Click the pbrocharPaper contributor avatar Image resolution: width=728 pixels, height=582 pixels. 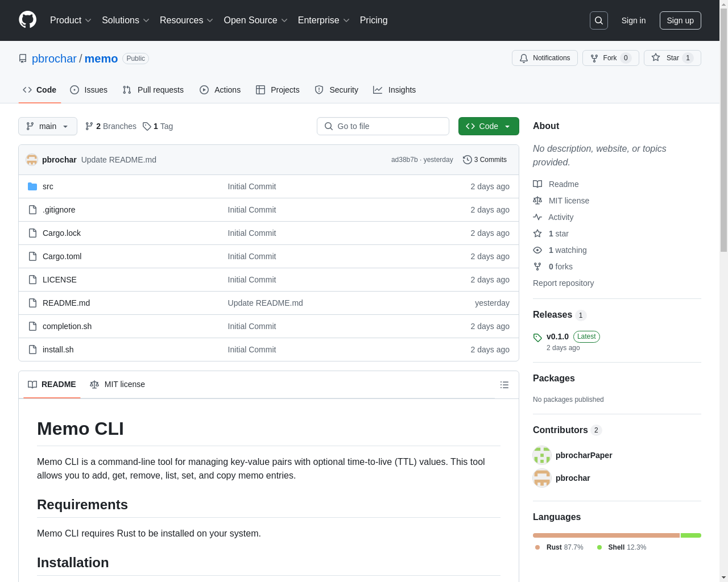(542, 455)
